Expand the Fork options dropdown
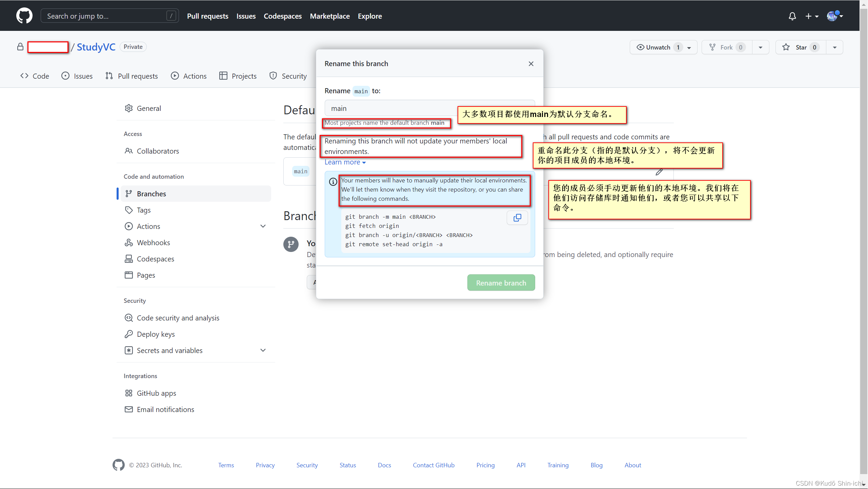Screen dimensions: 868x489 (761, 47)
